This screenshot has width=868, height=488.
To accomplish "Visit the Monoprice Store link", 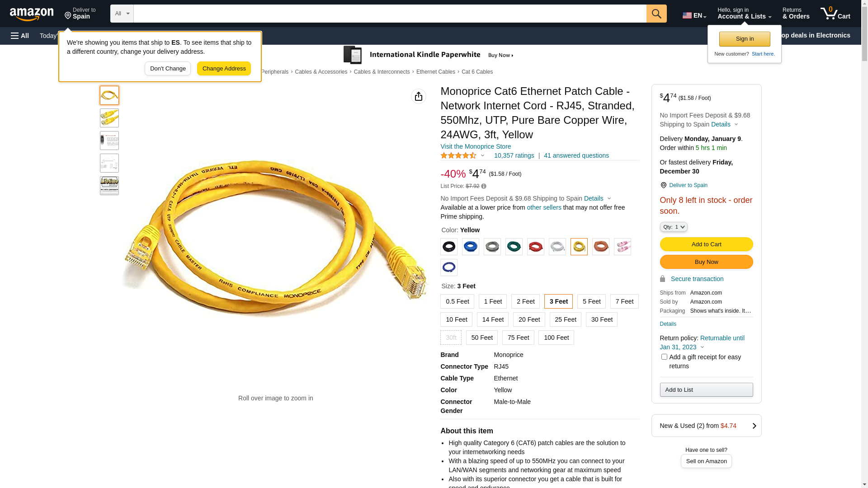I will (x=476, y=146).
